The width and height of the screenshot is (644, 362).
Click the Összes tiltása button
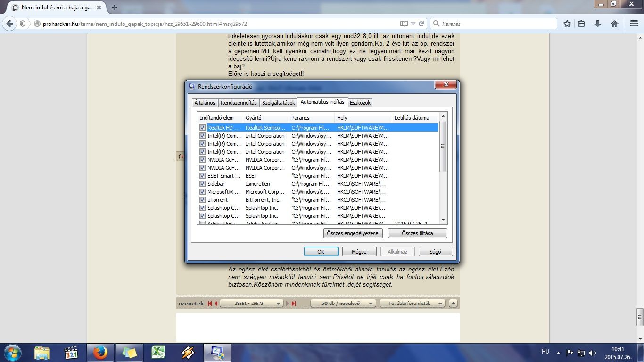[x=417, y=233]
